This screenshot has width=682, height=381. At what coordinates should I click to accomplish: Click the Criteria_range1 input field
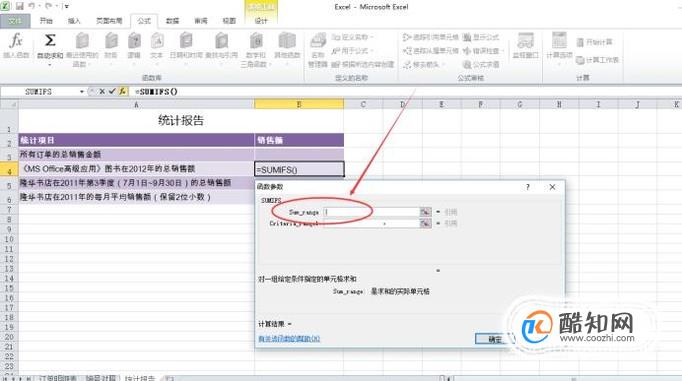371,223
